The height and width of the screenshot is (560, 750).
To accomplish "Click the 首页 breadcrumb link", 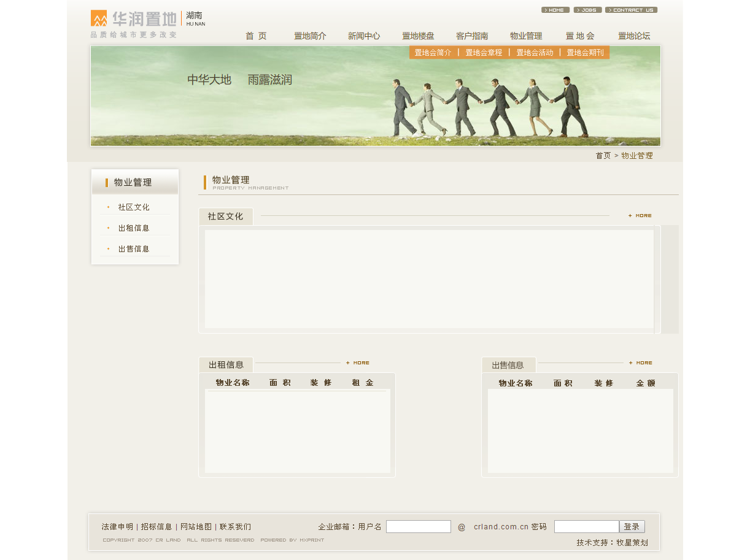I will [x=603, y=156].
